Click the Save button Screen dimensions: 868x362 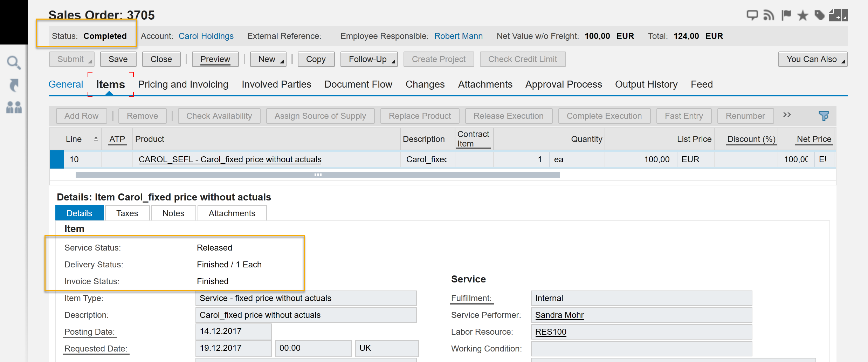point(118,59)
